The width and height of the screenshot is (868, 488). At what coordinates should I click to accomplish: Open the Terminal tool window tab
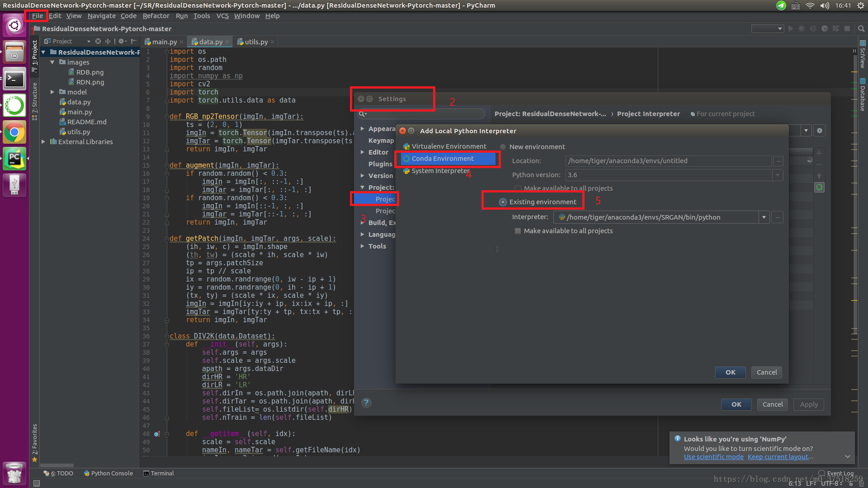(159, 473)
